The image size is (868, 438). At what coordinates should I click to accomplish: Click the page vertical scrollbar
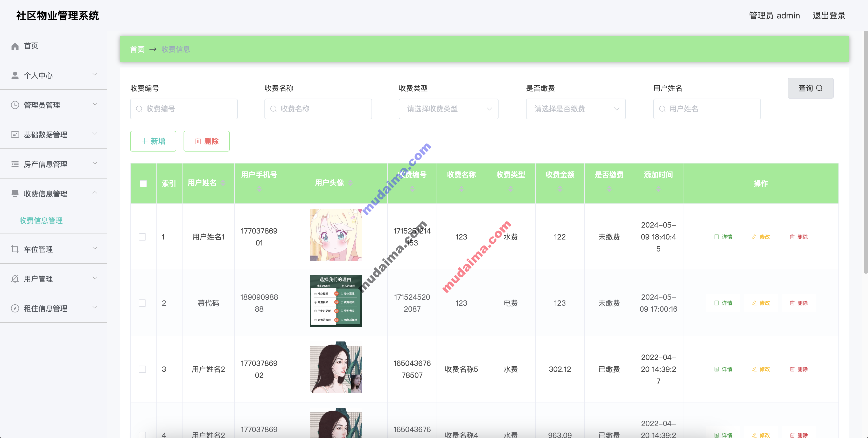pos(865,152)
